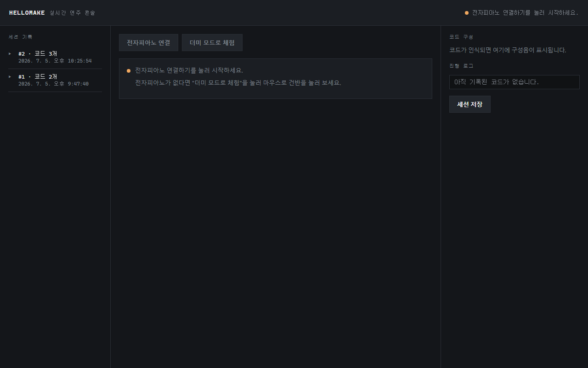This screenshot has width=588, height=368.
Task: Click the HELLOMAKE logo text
Action: (x=27, y=13)
